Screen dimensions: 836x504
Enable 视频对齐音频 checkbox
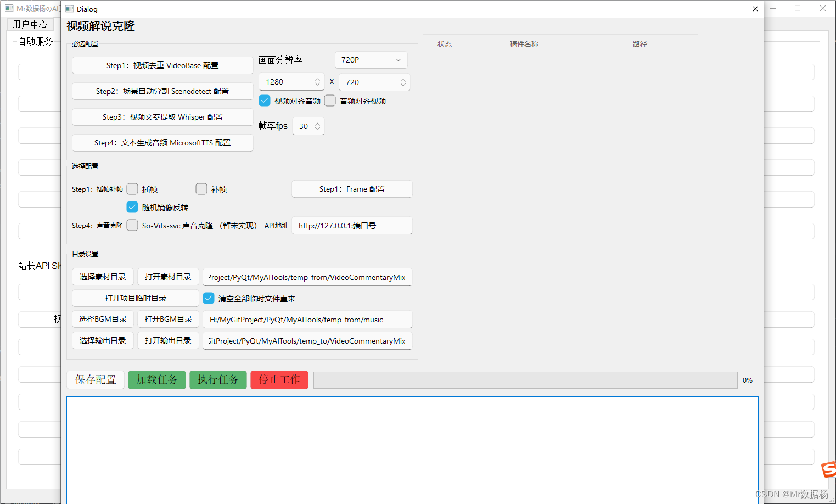click(265, 100)
